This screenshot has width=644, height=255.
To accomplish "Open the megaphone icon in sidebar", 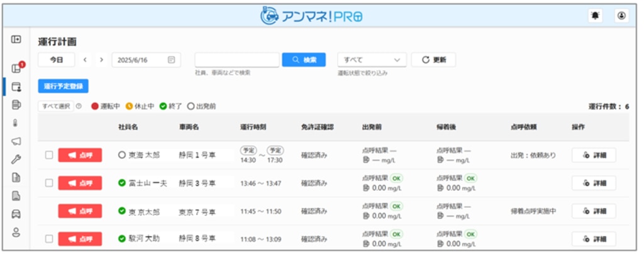I will [17, 141].
